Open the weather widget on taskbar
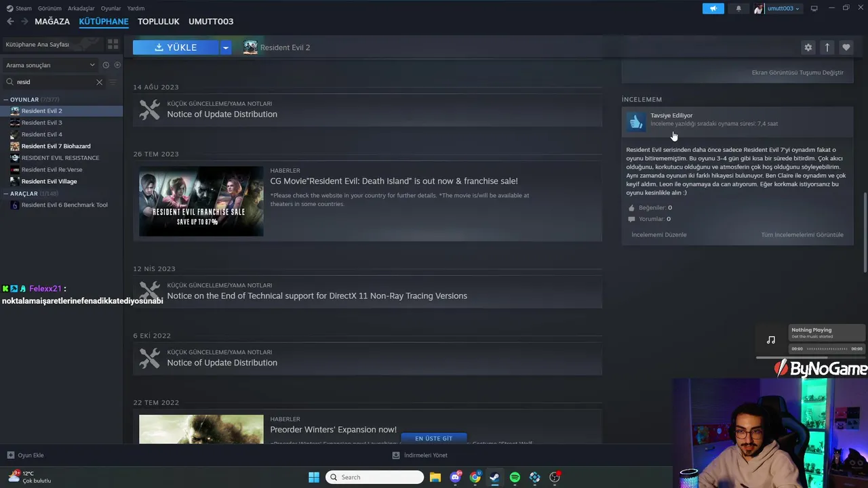The image size is (868, 488). (29, 477)
